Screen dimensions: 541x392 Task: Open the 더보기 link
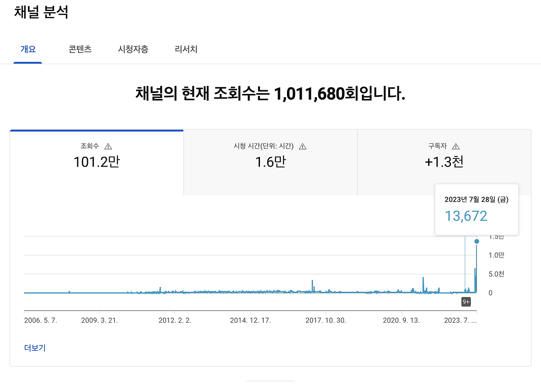pos(34,348)
